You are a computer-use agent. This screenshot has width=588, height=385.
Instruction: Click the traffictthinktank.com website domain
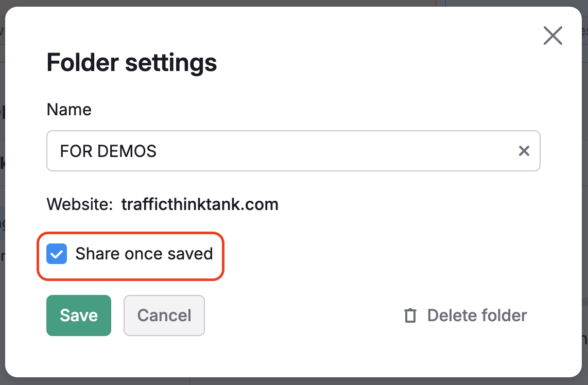[200, 204]
